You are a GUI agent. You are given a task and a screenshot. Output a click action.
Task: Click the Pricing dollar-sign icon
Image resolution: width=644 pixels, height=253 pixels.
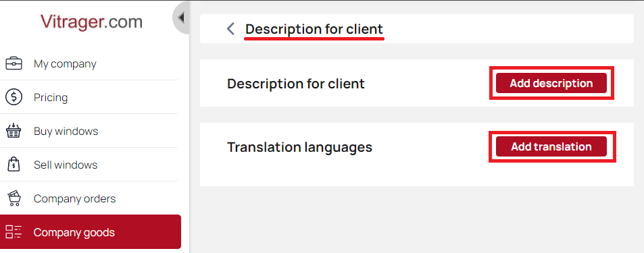point(14,97)
